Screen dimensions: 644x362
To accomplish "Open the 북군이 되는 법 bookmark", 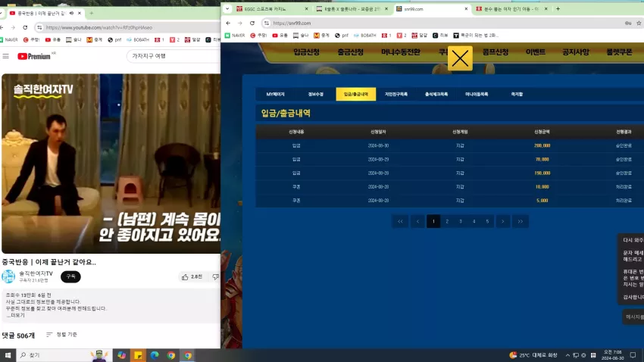I will pos(476,36).
